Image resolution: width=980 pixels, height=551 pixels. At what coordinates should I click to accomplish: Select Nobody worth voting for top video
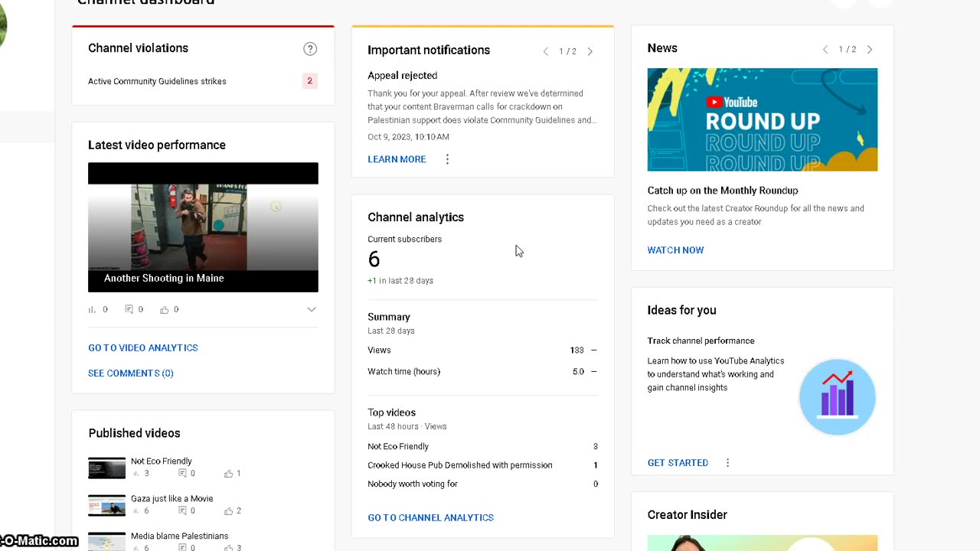tap(482, 484)
